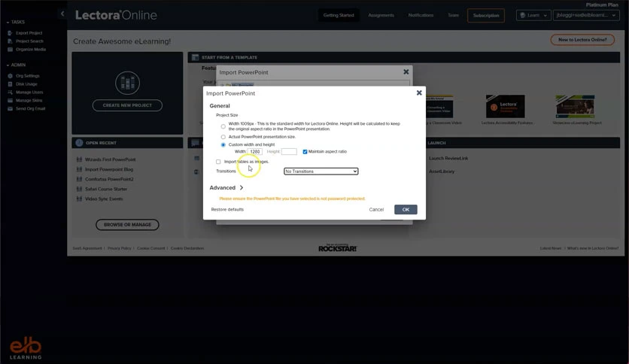Image resolution: width=629 pixels, height=364 pixels.
Task: Close the back Import PowerPoint dialog
Action: pyautogui.click(x=406, y=71)
